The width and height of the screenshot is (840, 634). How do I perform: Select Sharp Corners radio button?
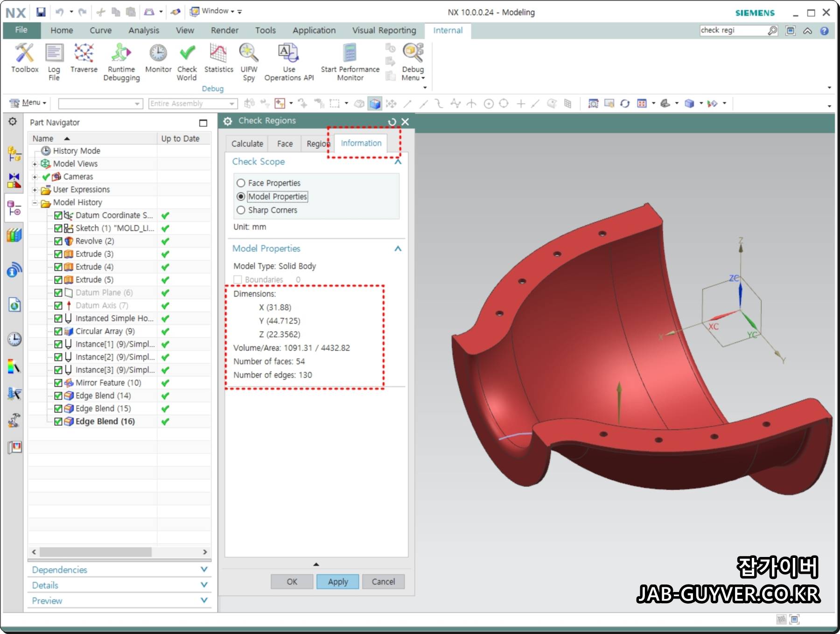coord(241,210)
